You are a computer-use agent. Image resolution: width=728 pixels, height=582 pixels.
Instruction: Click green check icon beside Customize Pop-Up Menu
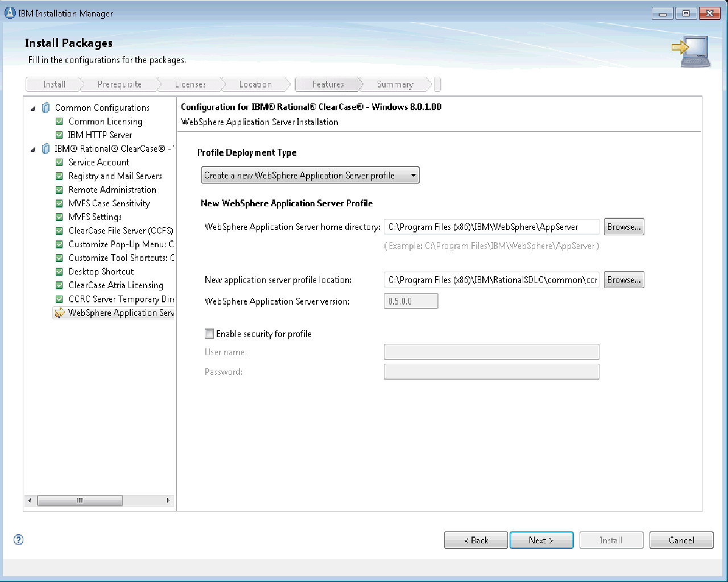tap(59, 244)
